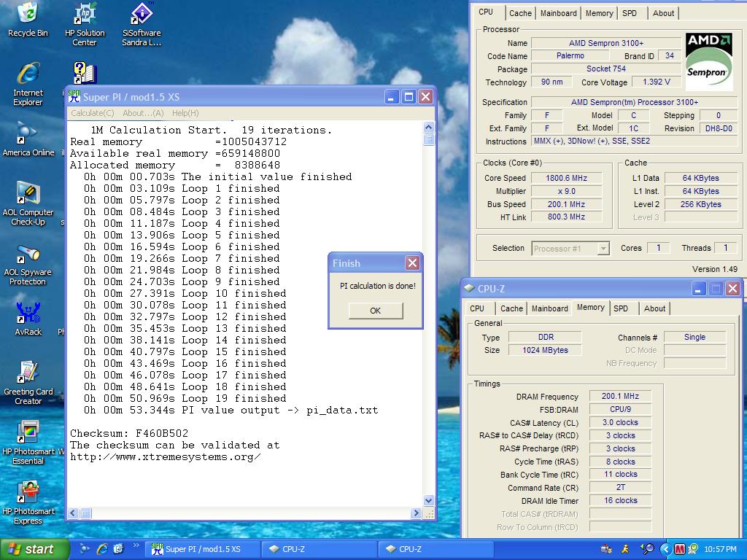Viewport: 747px width, 560px height.
Task: Click the green tray icon beside the clock
Action: click(x=693, y=549)
